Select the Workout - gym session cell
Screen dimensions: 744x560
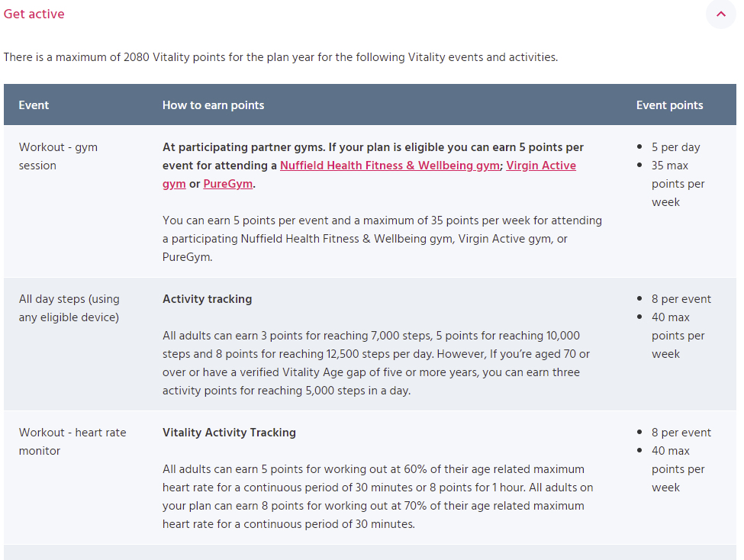point(58,156)
